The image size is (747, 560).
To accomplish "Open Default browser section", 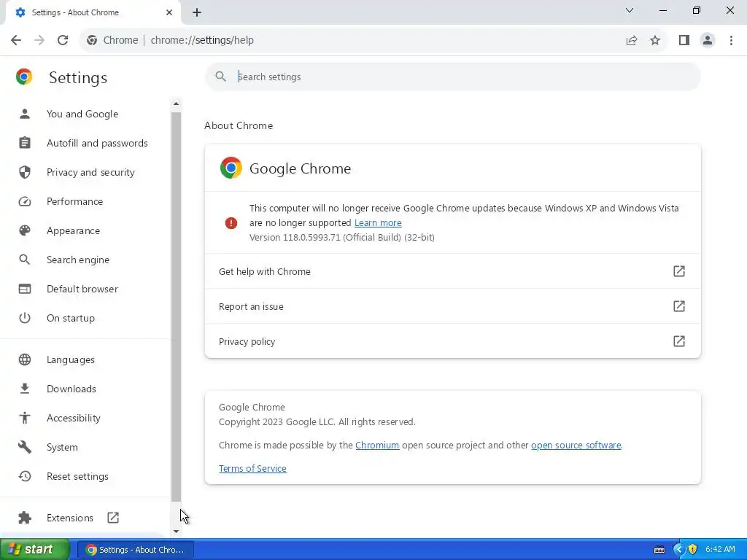I will coord(82,289).
